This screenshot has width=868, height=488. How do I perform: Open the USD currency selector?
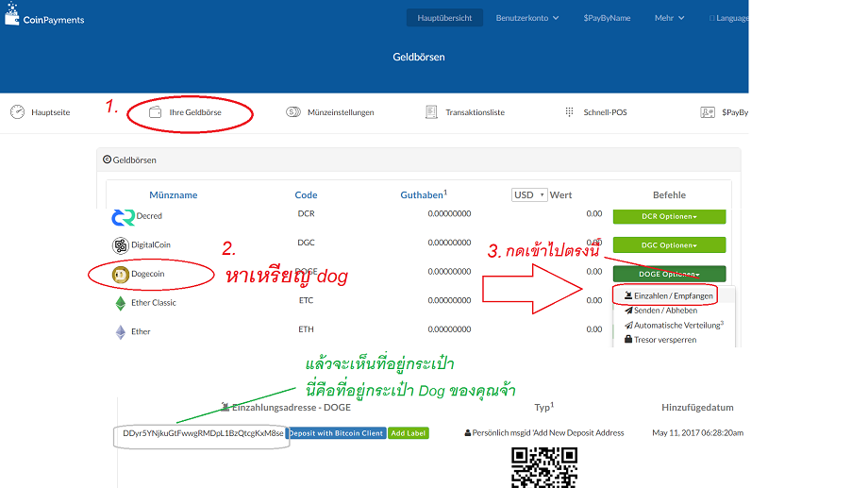click(529, 195)
